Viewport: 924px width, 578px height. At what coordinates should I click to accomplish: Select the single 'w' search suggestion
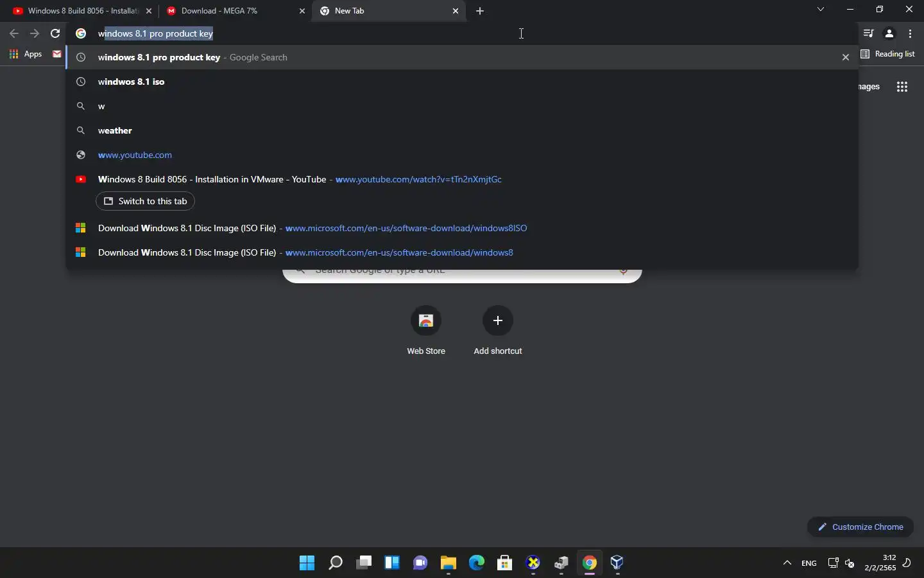coord(462,106)
